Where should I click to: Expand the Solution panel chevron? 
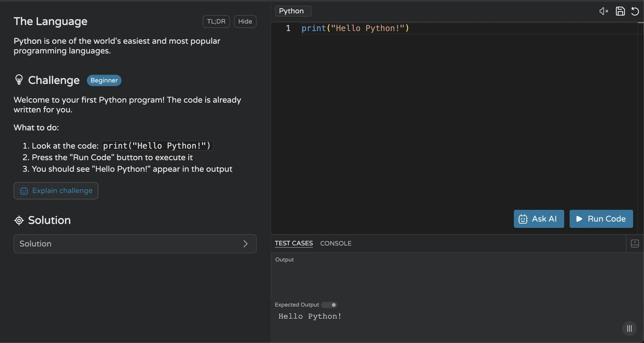tap(246, 244)
